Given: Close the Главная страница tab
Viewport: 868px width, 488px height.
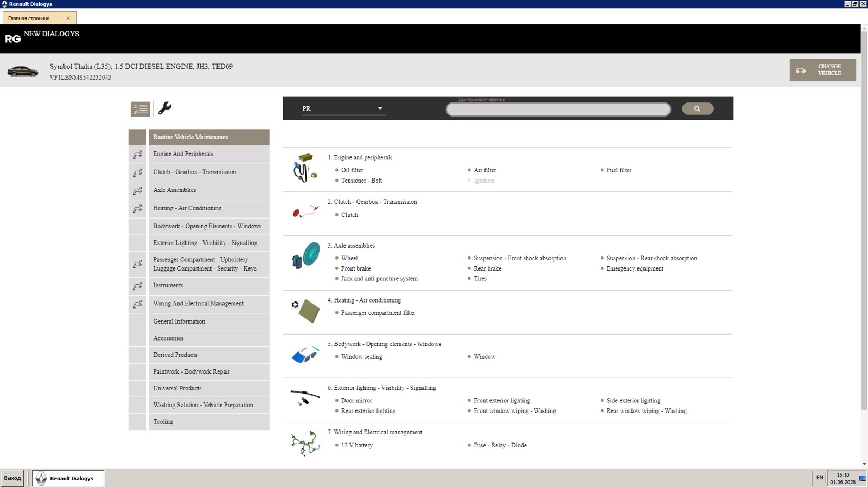Looking at the screenshot, I should [x=68, y=18].
